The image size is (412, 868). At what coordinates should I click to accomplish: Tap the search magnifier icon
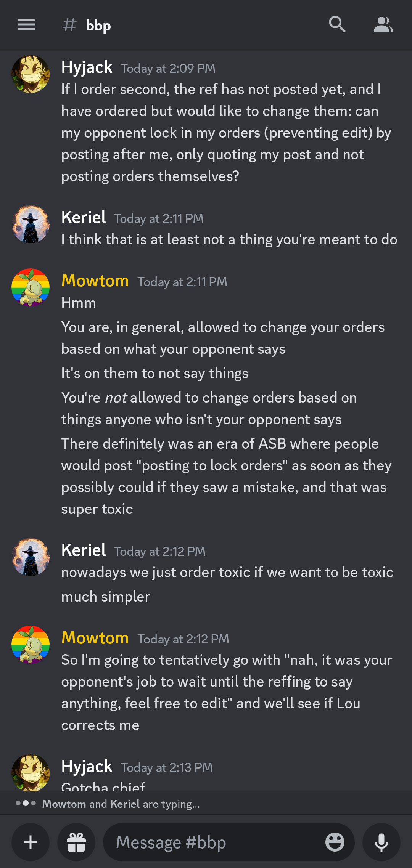pos(337,25)
